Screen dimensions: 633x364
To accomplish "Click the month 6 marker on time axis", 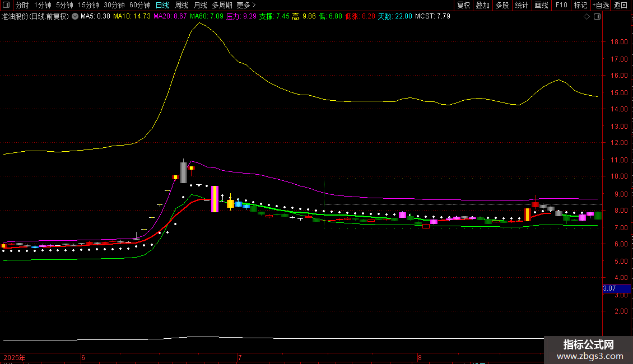I will pyautogui.click(x=83, y=357).
